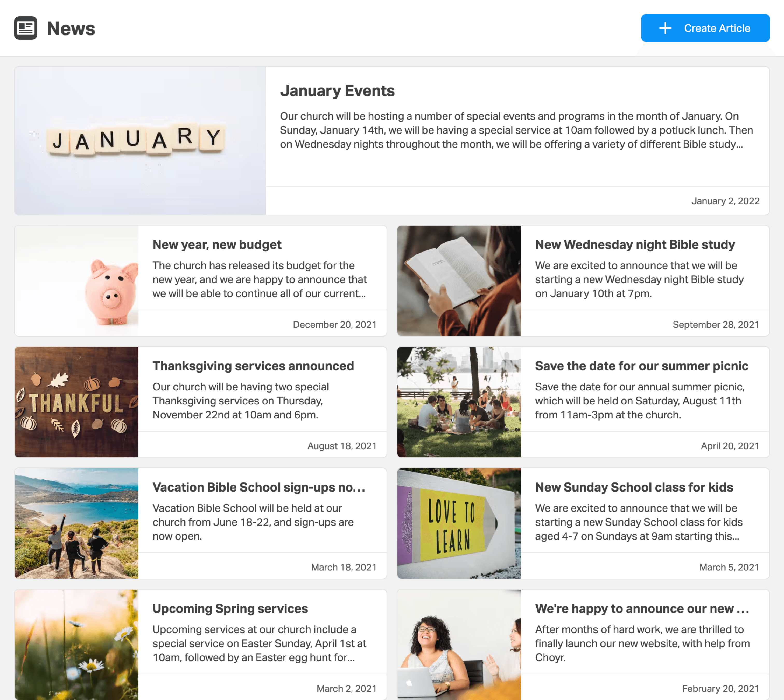The image size is (784, 700).
Task: Click the December 20, 2021 date
Action: 335,325
